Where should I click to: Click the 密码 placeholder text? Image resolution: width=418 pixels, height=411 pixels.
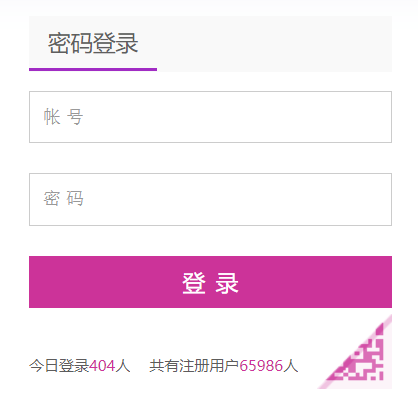tap(63, 199)
